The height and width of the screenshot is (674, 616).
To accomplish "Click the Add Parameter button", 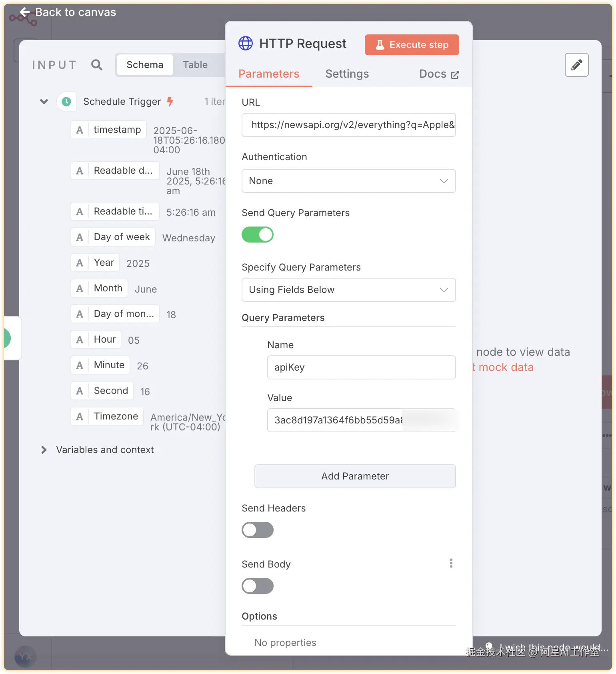I will coord(355,476).
